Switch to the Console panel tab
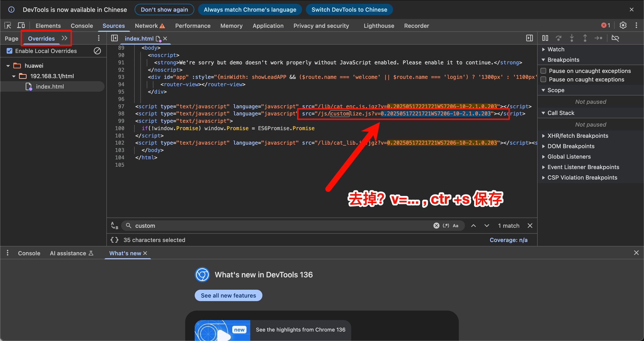 click(x=82, y=26)
